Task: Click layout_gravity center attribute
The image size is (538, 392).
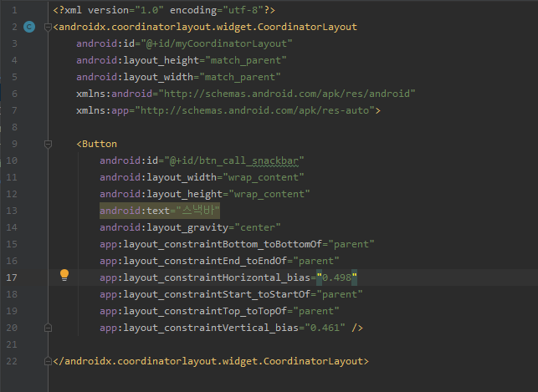Action: click(x=190, y=227)
